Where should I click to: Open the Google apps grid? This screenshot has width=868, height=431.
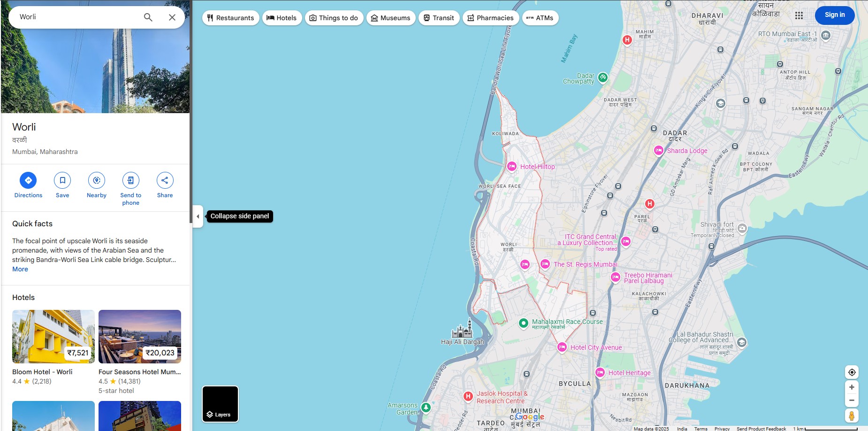(799, 15)
